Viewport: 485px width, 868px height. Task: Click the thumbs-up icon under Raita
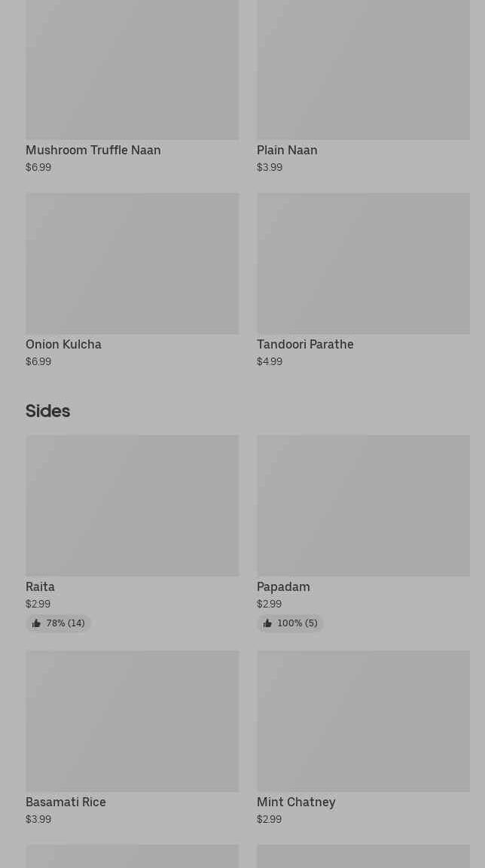(x=36, y=623)
